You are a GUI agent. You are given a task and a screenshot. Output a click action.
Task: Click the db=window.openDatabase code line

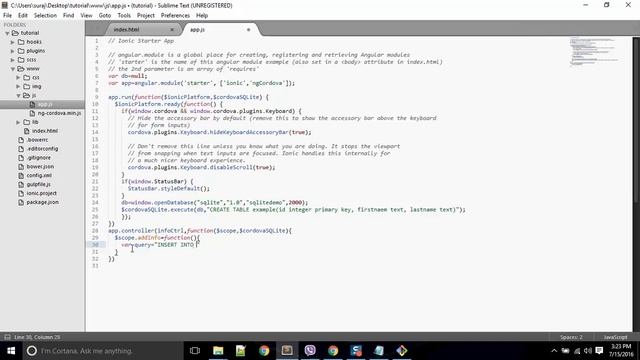point(214,202)
